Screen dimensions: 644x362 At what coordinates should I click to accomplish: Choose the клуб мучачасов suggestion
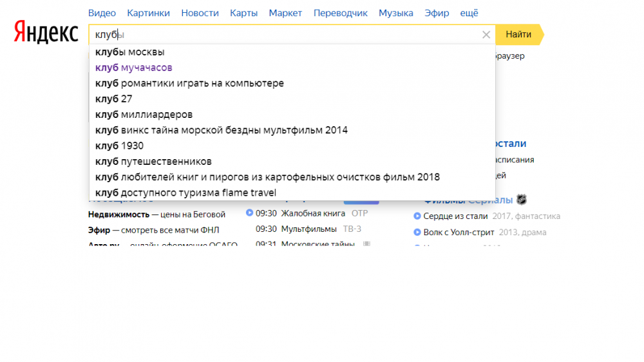pyautogui.click(x=133, y=68)
